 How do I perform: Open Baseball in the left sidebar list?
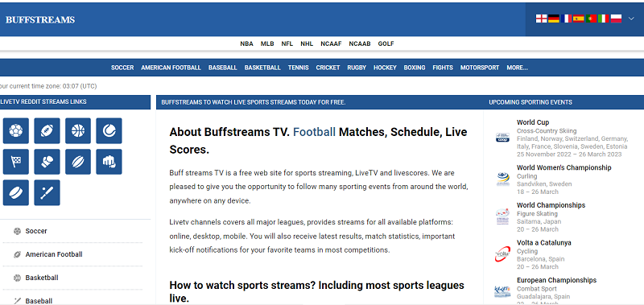coord(39,301)
